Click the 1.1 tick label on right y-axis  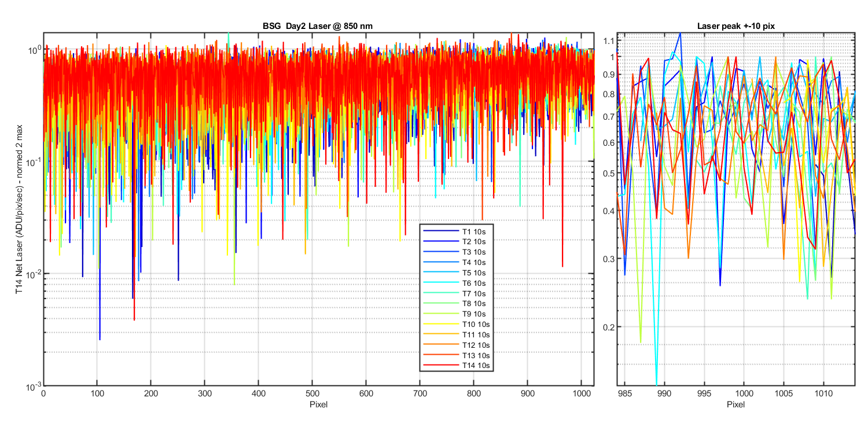608,41
